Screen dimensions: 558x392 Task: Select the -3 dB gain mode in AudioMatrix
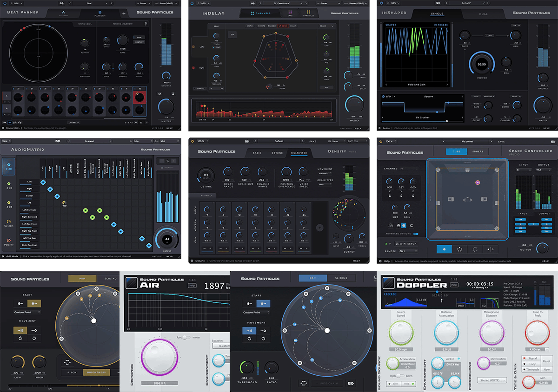point(9,186)
